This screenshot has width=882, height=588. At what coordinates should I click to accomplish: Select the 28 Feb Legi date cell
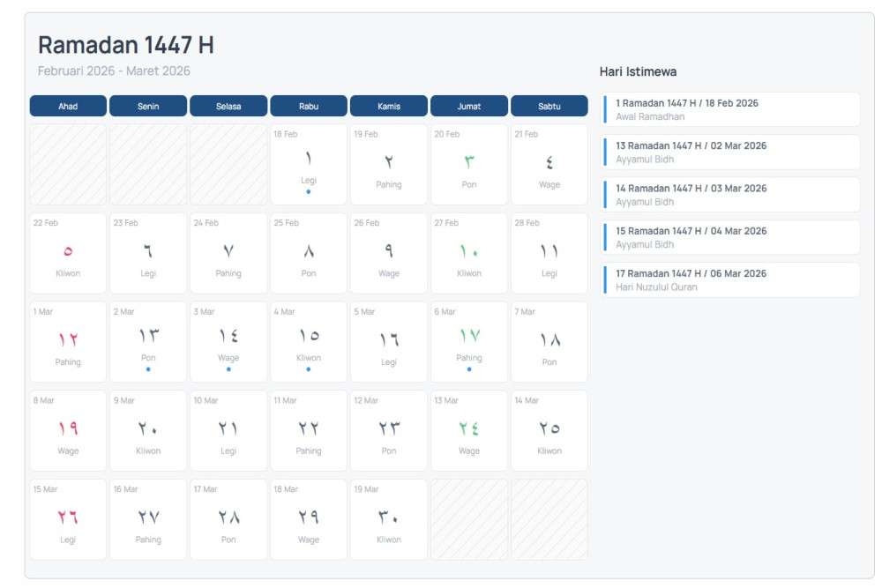pyautogui.click(x=549, y=253)
